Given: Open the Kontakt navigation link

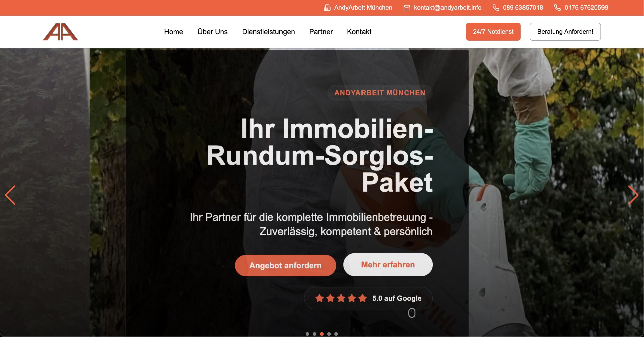Looking at the screenshot, I should coord(359,32).
